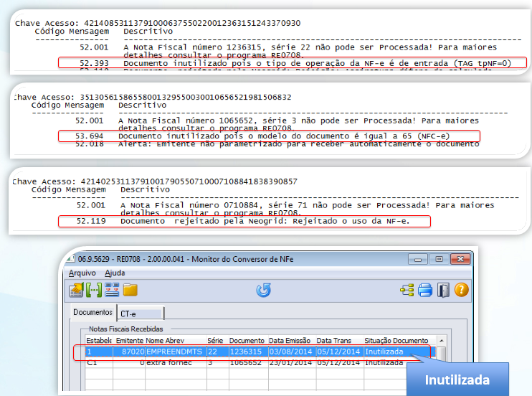The width and height of the screenshot is (532, 396).
Task: Click text 'Nota Fiscal número 0710884' line
Action: pyautogui.click(x=308, y=205)
